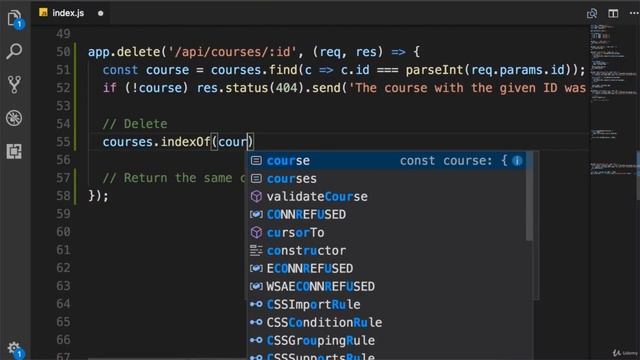Image resolution: width=640 pixels, height=360 pixels.
Task: Click 'courses.indexOf' on line 55
Action: pos(156,142)
